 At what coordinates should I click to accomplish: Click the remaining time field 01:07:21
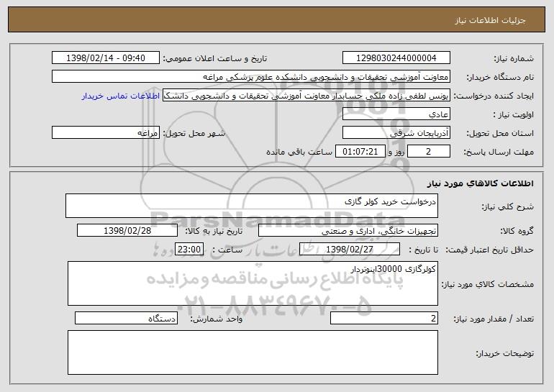click(360, 152)
